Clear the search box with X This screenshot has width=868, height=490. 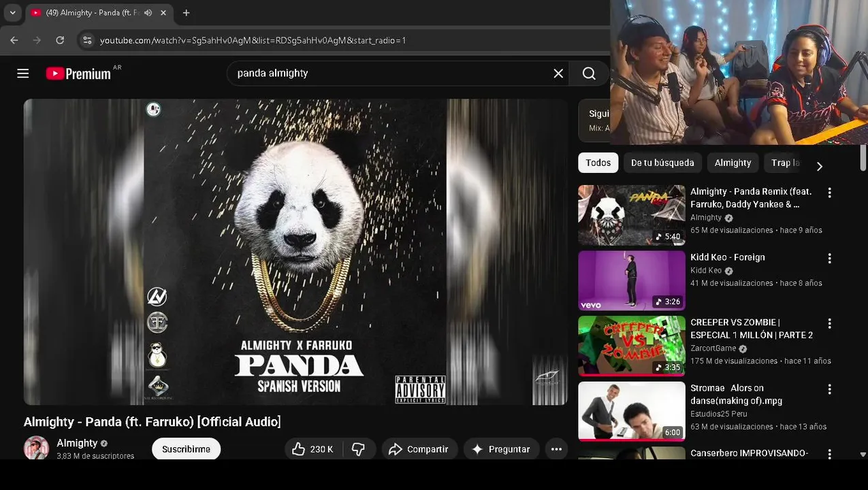pyautogui.click(x=558, y=73)
